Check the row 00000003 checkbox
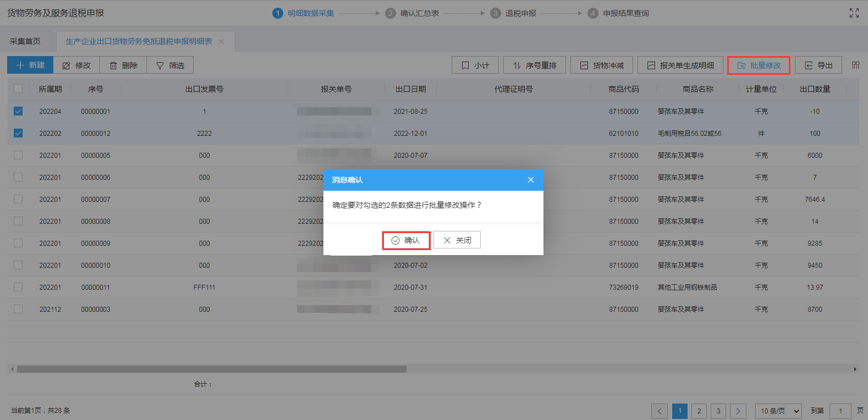The height and width of the screenshot is (420, 868). coord(18,309)
